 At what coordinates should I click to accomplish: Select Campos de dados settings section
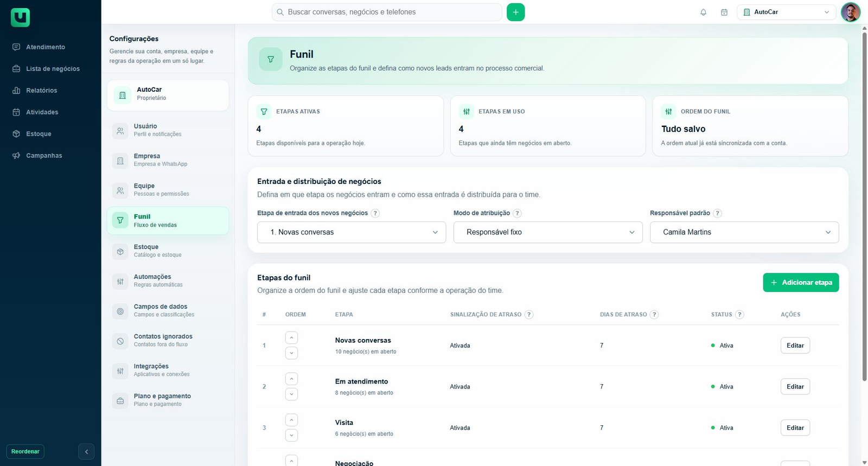coord(168,310)
